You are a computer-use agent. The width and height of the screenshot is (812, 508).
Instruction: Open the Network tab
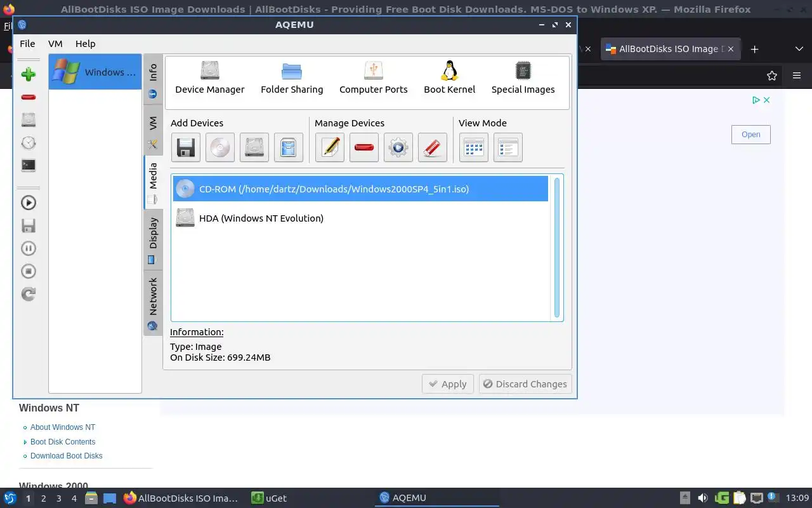pos(153,302)
